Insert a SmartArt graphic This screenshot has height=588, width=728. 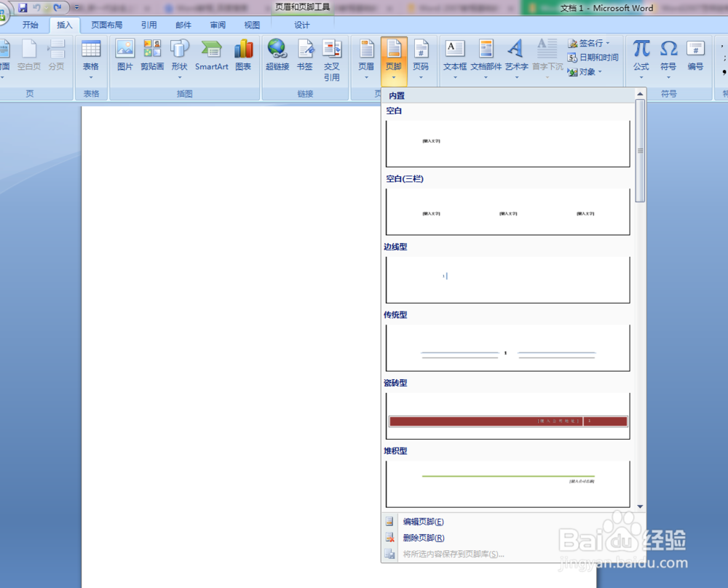(x=212, y=56)
